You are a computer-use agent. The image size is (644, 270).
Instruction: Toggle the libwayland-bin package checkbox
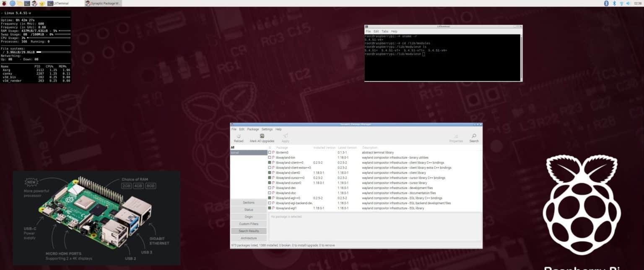tap(270, 157)
